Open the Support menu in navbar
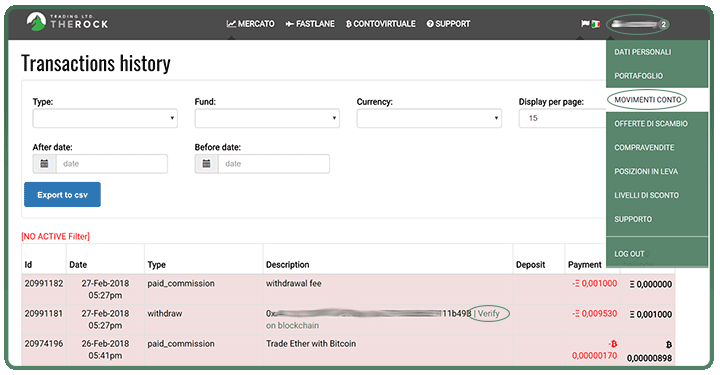Image resolution: width=720 pixels, height=375 pixels. click(x=448, y=24)
